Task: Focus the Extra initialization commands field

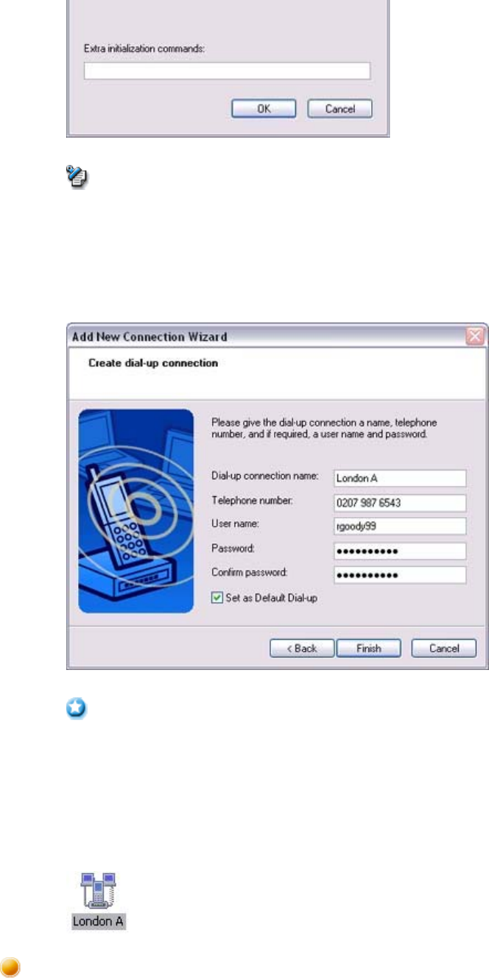Action: 227,71
